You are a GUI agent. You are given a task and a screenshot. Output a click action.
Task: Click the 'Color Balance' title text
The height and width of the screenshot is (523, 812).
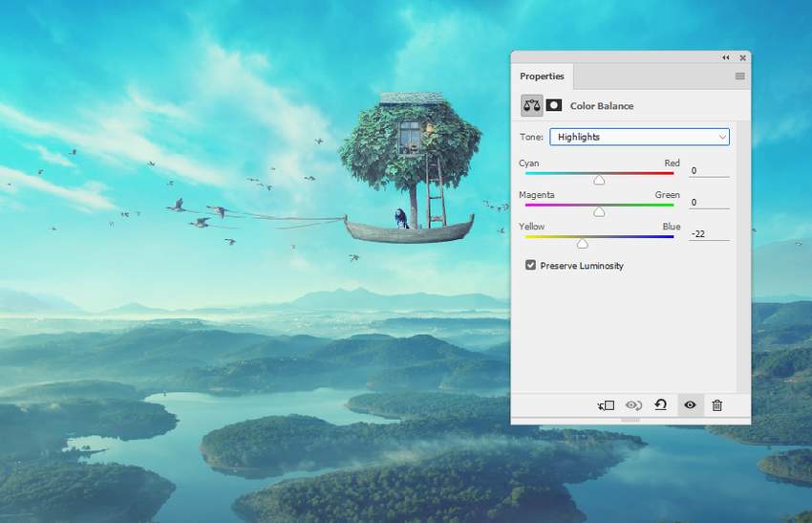tap(602, 106)
